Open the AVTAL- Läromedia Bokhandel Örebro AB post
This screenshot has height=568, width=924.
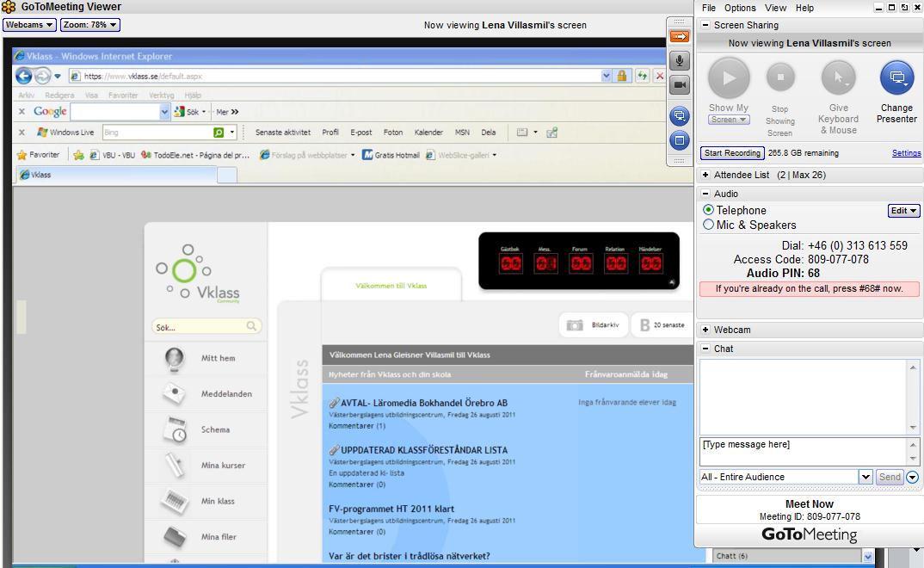[423, 403]
